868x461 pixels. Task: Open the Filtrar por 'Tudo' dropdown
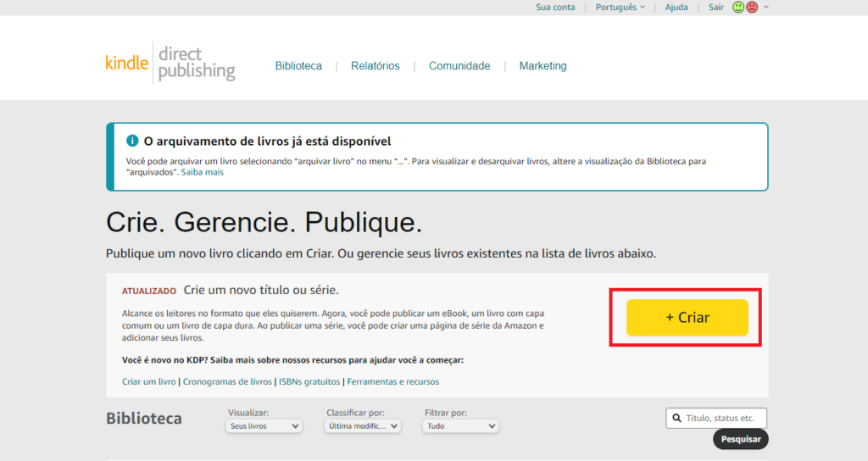460,426
